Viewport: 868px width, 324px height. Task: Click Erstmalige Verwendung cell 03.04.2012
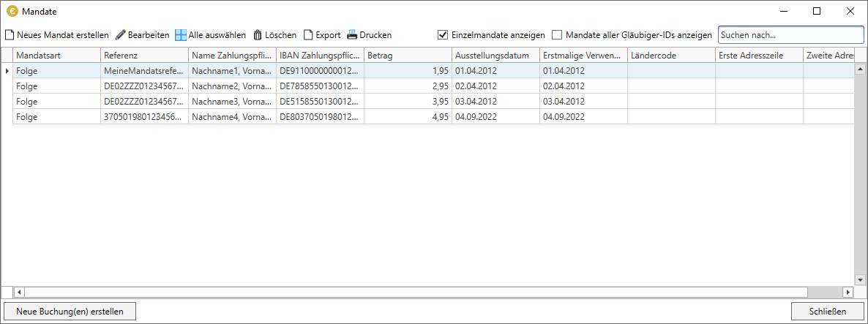coord(583,102)
